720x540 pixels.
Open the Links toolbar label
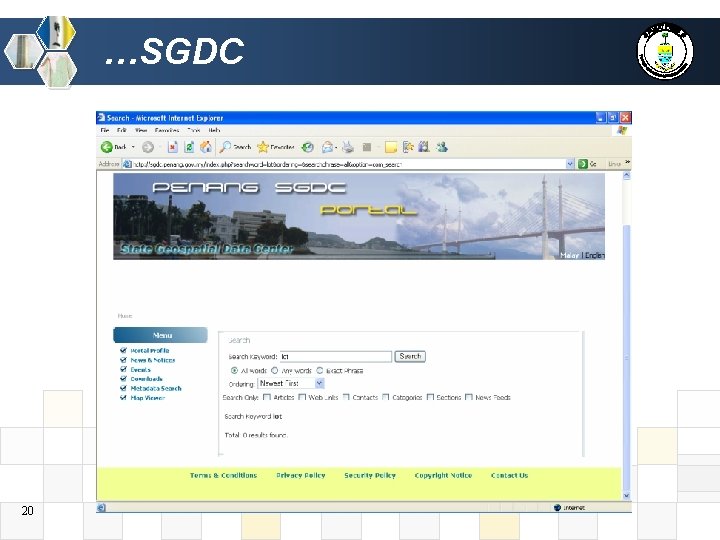click(x=614, y=163)
